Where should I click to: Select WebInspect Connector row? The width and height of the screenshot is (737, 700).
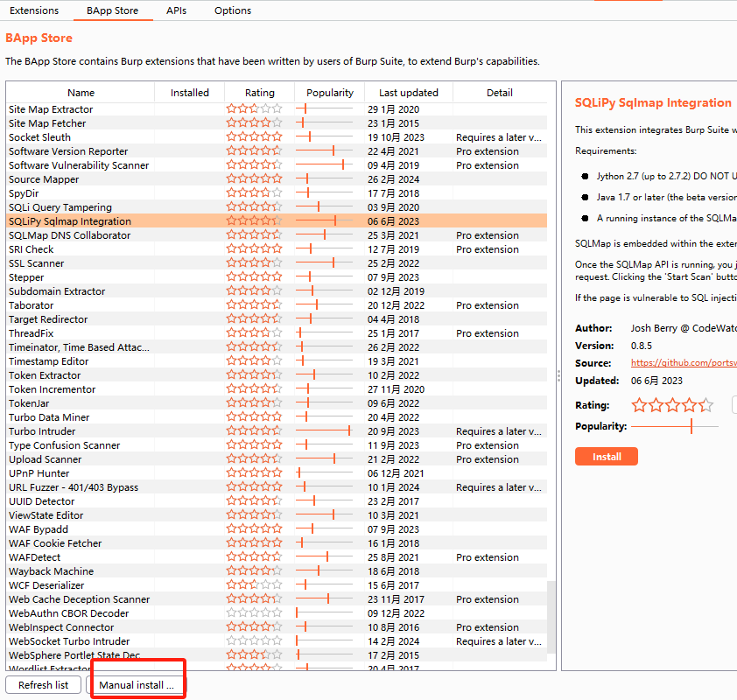277,627
